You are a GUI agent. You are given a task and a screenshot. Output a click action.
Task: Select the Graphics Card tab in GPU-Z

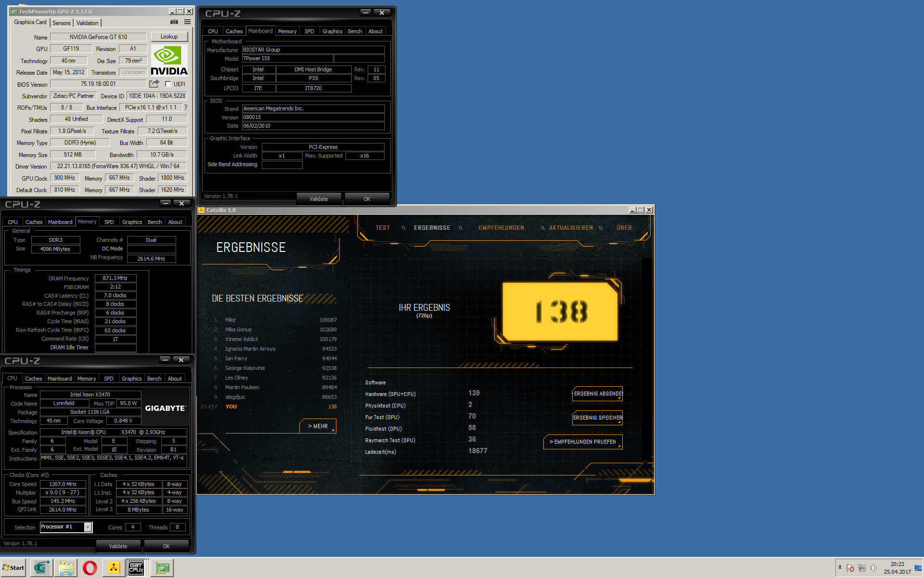pyautogui.click(x=30, y=22)
